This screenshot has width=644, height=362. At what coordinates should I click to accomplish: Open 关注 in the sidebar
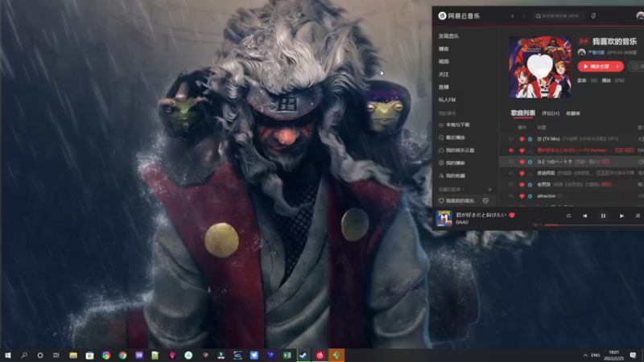444,74
